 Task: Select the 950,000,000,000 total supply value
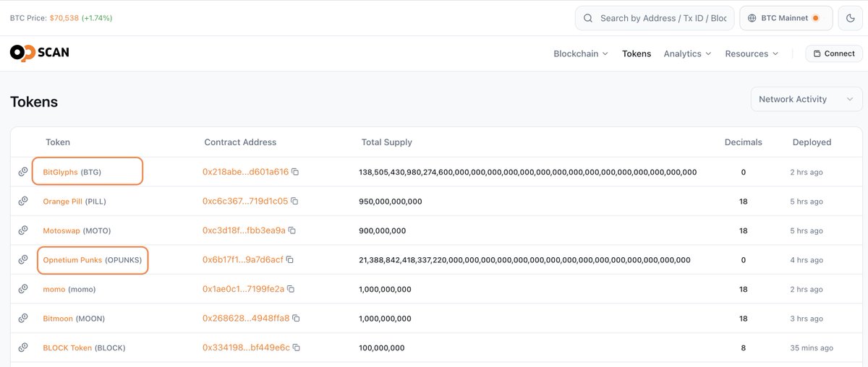tap(391, 202)
